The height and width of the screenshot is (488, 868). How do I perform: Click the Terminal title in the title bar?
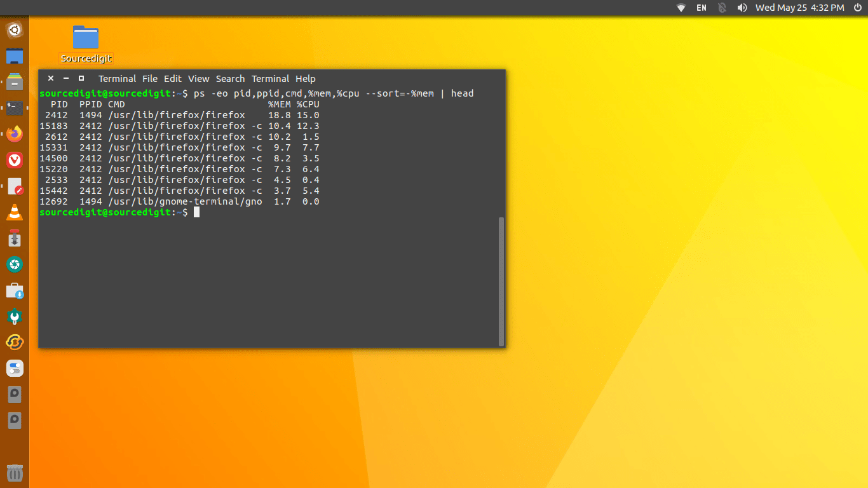click(117, 79)
